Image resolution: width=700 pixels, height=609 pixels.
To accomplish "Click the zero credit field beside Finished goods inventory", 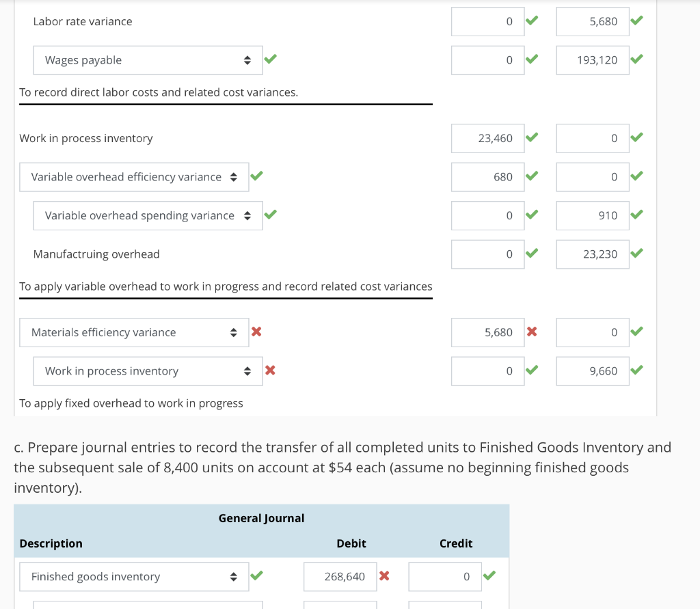I will pos(445,576).
